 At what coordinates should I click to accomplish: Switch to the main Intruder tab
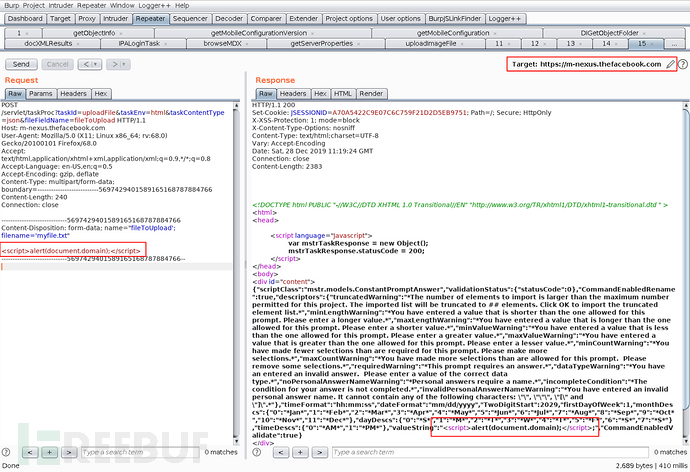pos(115,18)
